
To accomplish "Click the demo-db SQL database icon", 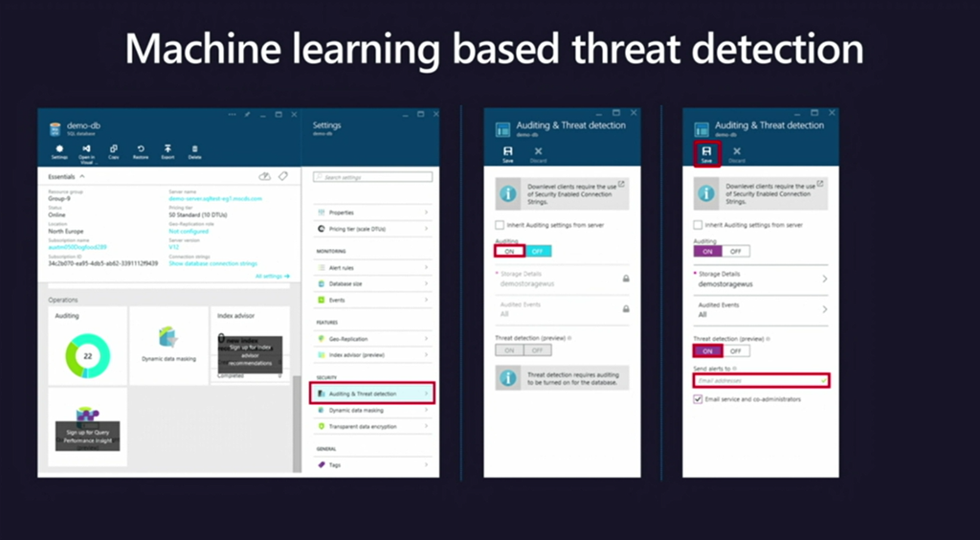I will pos(56,128).
